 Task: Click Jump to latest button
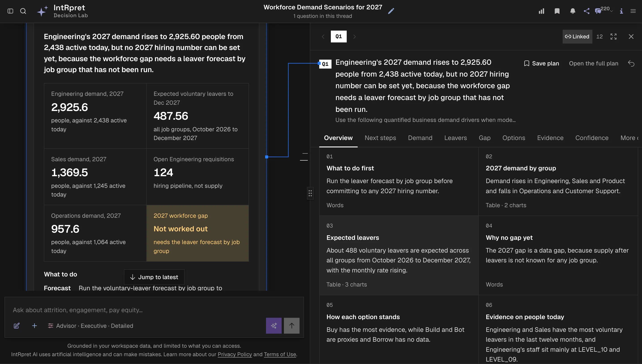tap(154, 277)
